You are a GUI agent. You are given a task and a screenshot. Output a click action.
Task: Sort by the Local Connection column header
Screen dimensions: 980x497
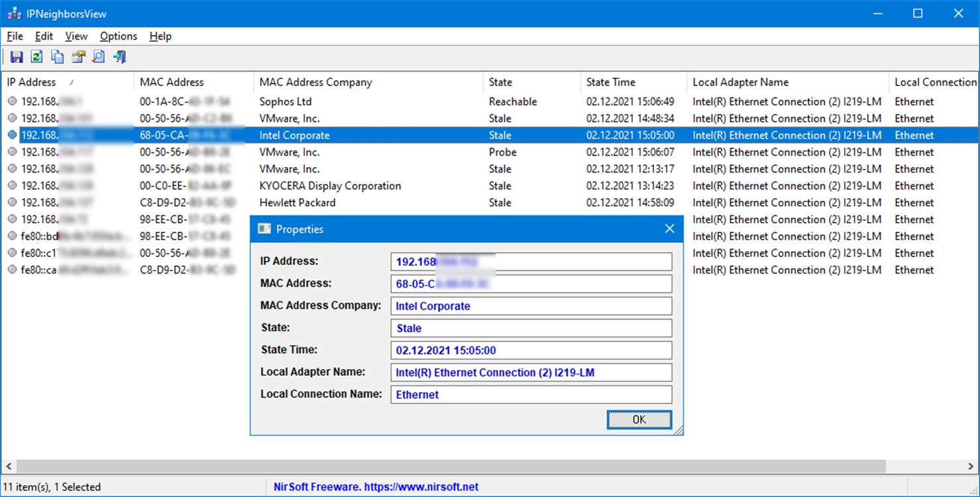934,82
